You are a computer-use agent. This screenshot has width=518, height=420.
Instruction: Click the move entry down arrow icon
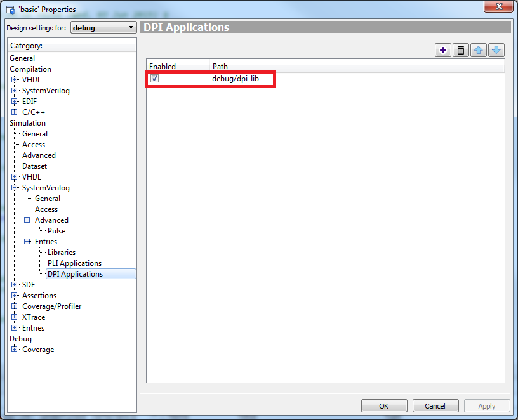coord(496,51)
